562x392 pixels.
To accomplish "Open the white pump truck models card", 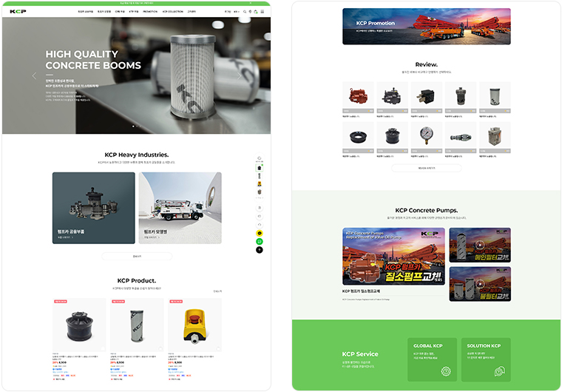I will [x=180, y=208].
